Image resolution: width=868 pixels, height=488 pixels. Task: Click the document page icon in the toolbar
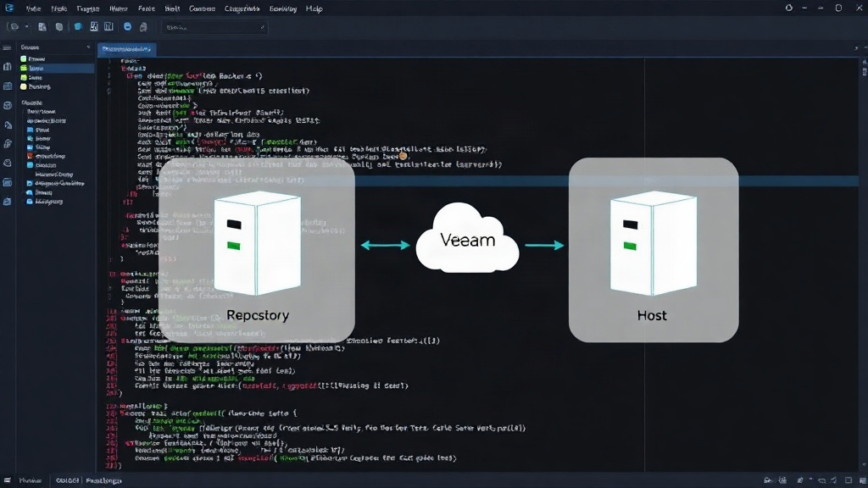42,26
